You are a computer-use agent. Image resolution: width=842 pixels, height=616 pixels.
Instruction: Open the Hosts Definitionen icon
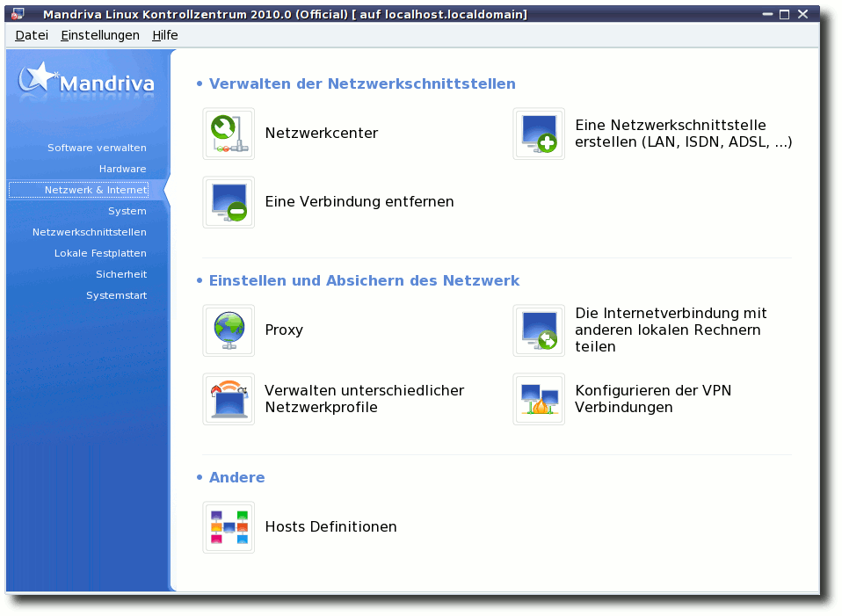coord(229,527)
